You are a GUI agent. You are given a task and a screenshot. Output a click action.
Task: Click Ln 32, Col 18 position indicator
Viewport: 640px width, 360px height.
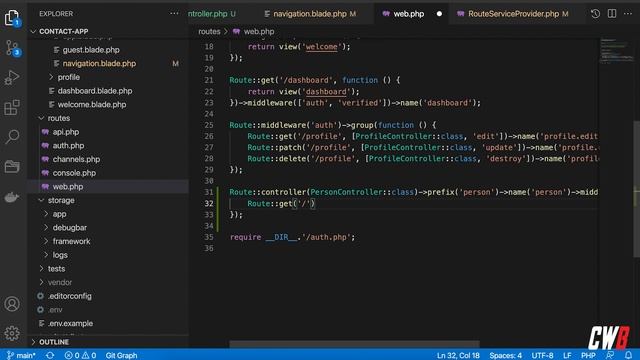(x=458, y=355)
